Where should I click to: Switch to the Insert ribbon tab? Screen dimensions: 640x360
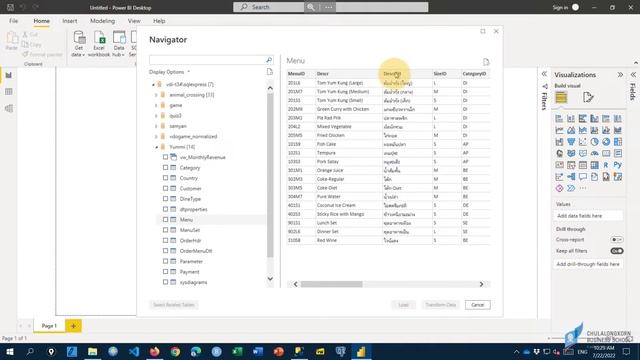pos(70,21)
